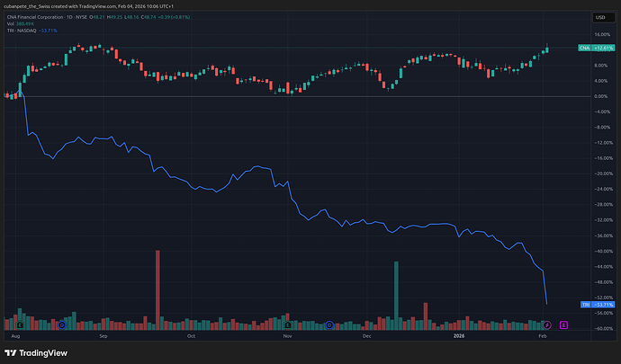
Task: Click the blue circle event marker before Sep
Action: [x=61, y=324]
